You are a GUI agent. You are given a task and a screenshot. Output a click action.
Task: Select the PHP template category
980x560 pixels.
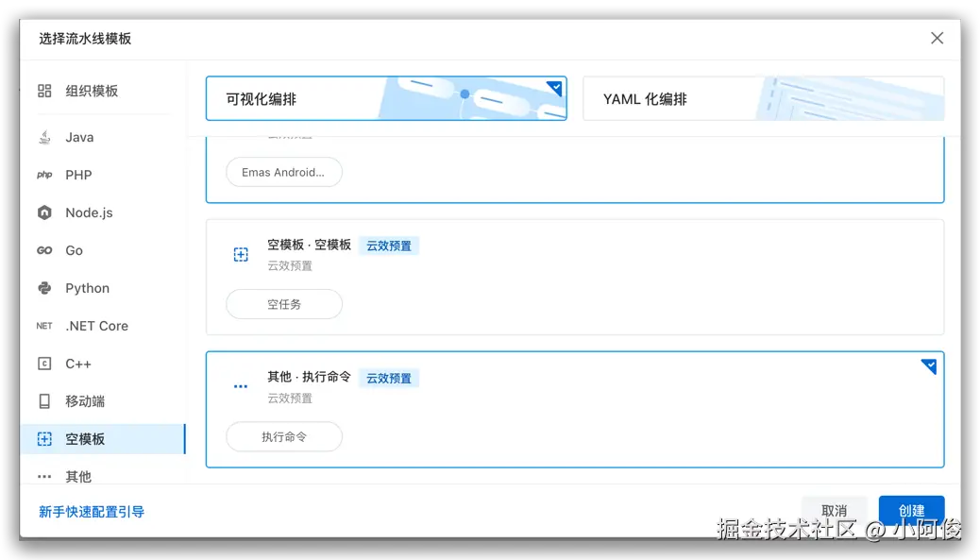103,175
